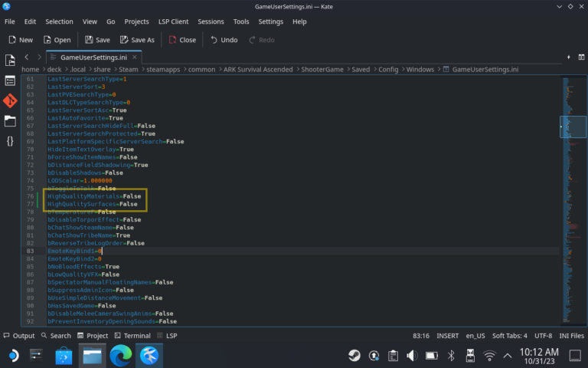This screenshot has height=368, width=588.
Task: Open the Soft Tabs: 4 indentation dropdown
Action: (509, 336)
